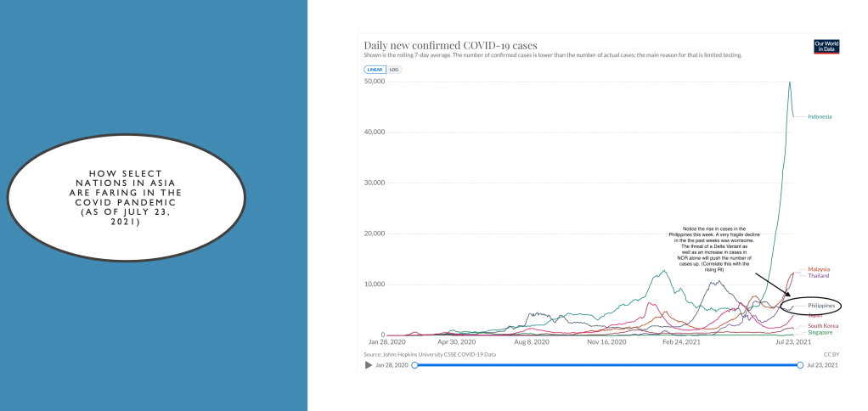
Task: Click the CC BY license link
Action: click(x=831, y=353)
